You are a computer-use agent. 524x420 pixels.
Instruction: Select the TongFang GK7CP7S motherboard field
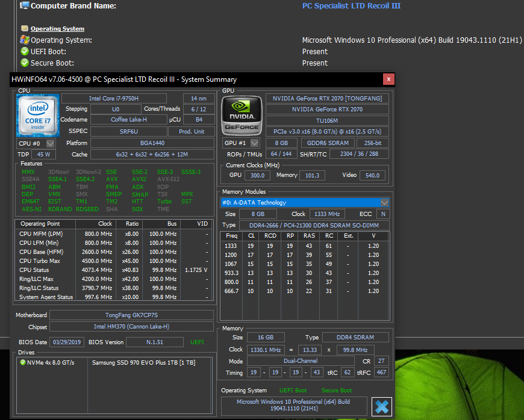pyautogui.click(x=132, y=315)
